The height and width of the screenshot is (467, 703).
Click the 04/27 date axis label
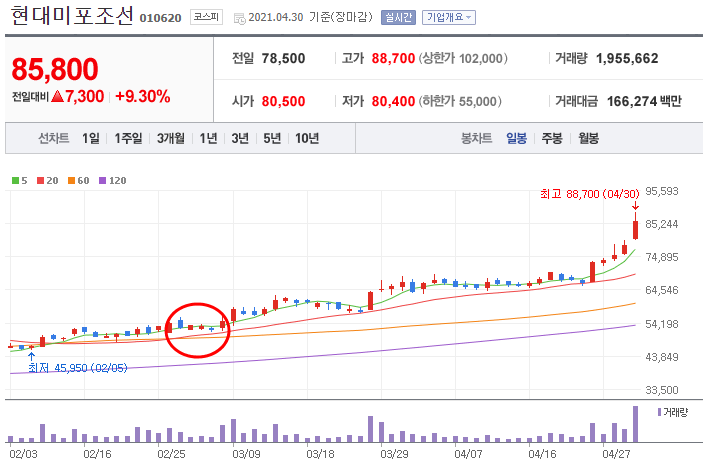tap(616, 454)
